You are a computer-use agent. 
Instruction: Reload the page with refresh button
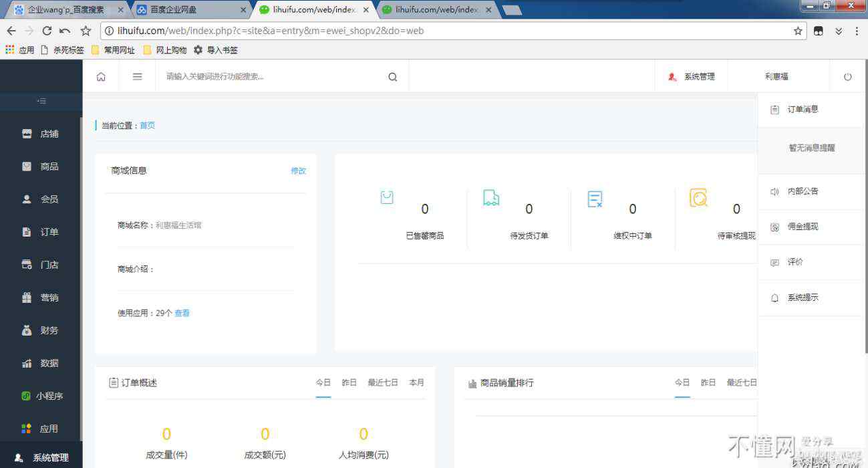point(47,31)
